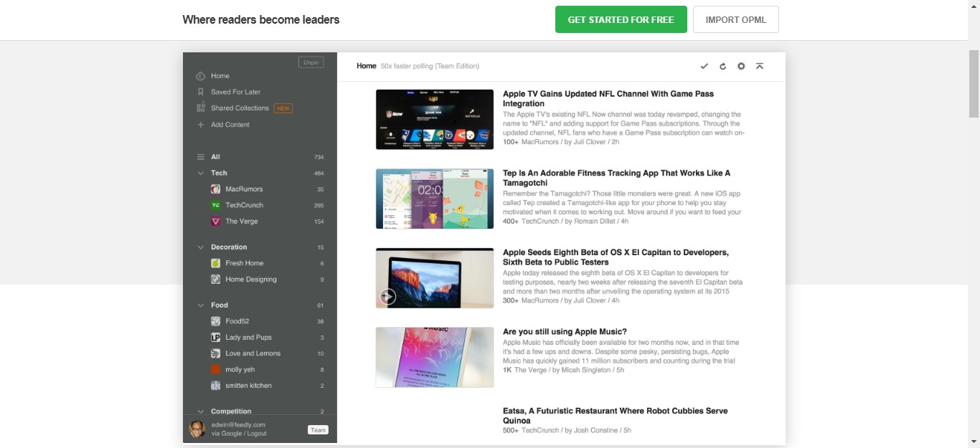
Task: Click The Verge feed icon
Action: coord(216,221)
